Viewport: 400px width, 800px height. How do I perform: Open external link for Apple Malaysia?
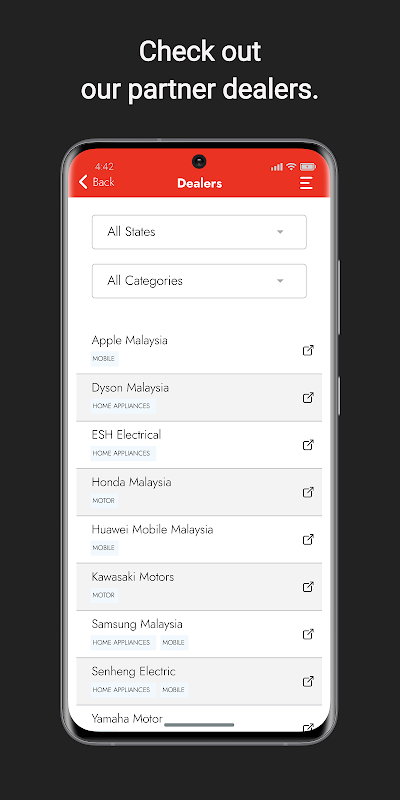pyautogui.click(x=308, y=351)
